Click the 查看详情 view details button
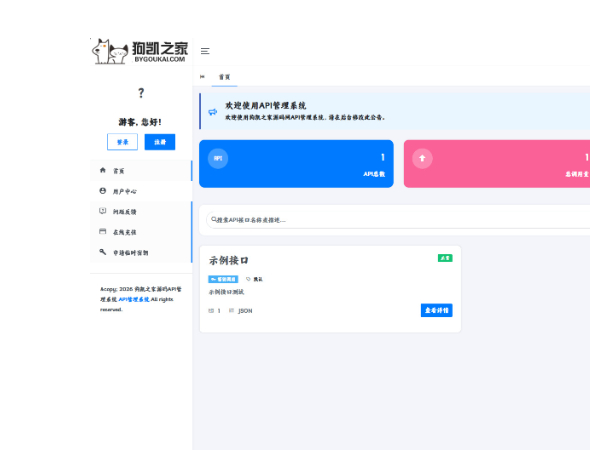Screen dimensions: 590x450 pyautogui.click(x=436, y=310)
